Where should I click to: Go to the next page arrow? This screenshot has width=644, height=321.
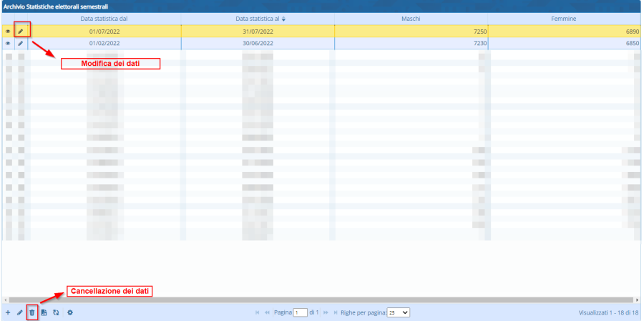[x=326, y=313]
